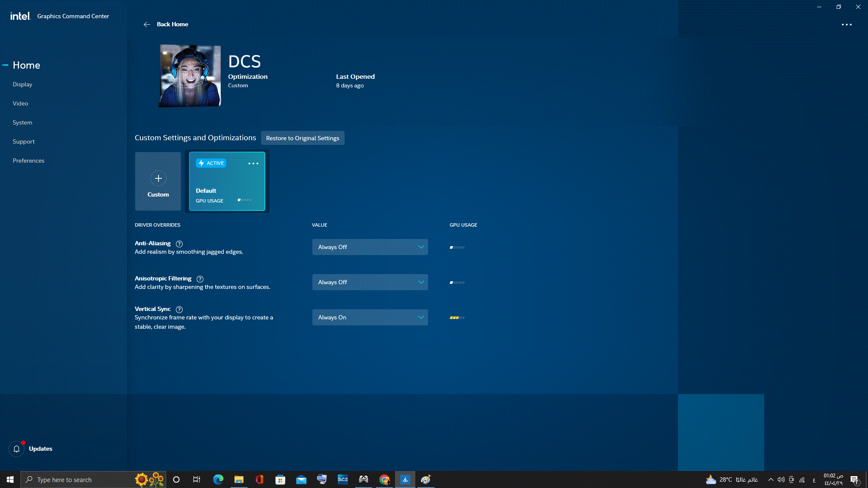Click the Back Home arrow icon
The width and height of the screenshot is (868, 488).
coord(147,25)
